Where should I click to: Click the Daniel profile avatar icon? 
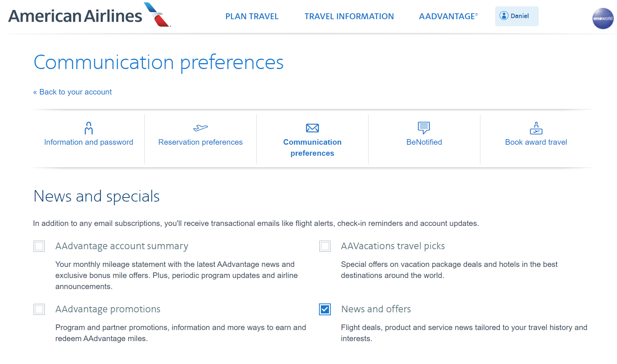coord(504,16)
